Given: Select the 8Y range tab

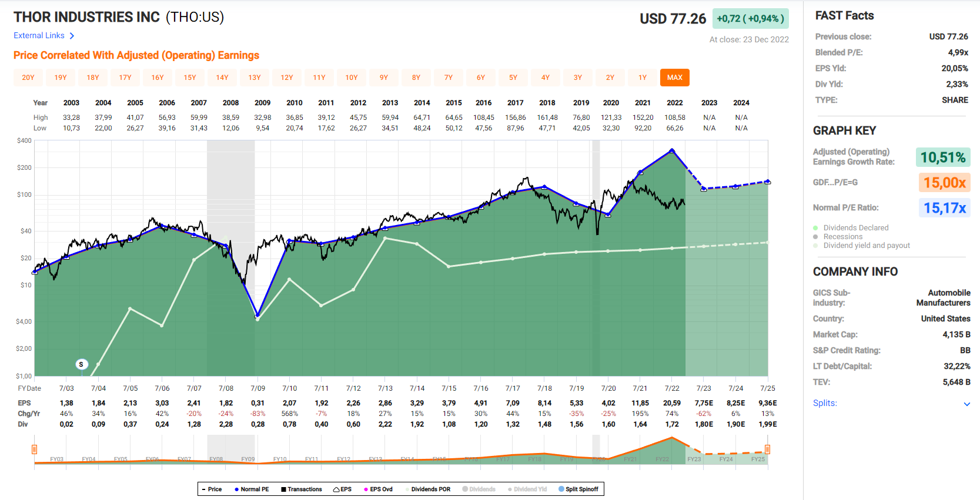Looking at the screenshot, I should coord(416,78).
